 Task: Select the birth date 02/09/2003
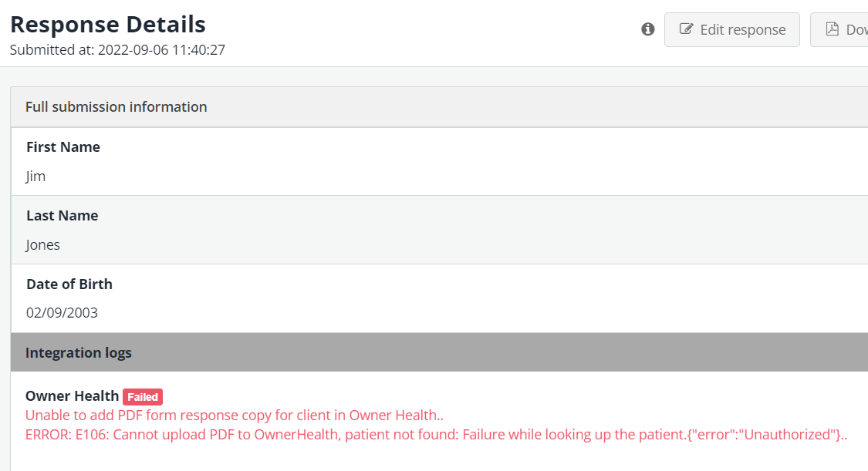(62, 313)
